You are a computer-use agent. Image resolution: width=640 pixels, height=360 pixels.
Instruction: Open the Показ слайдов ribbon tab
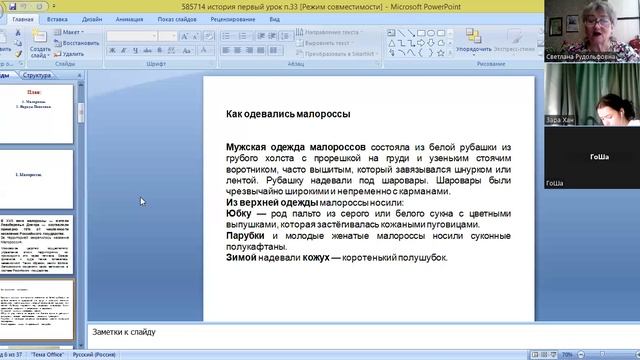(177, 19)
